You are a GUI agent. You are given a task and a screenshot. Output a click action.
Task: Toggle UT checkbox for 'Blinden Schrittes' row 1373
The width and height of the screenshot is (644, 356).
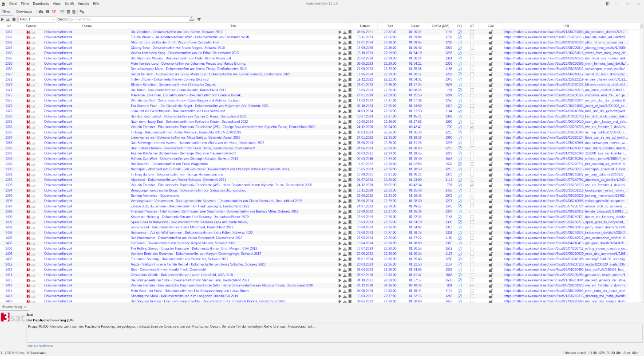[x=472, y=85]
